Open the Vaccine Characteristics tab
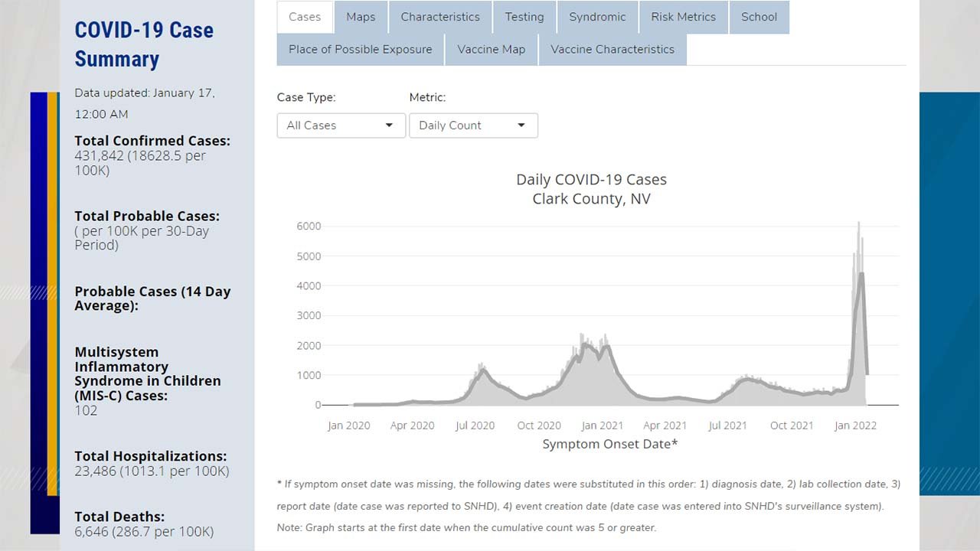 (612, 49)
